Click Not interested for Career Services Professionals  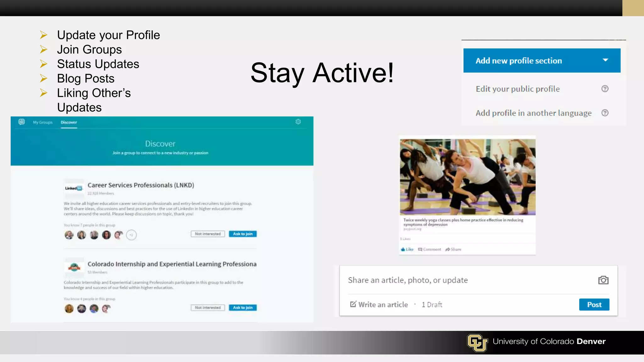pyautogui.click(x=208, y=234)
